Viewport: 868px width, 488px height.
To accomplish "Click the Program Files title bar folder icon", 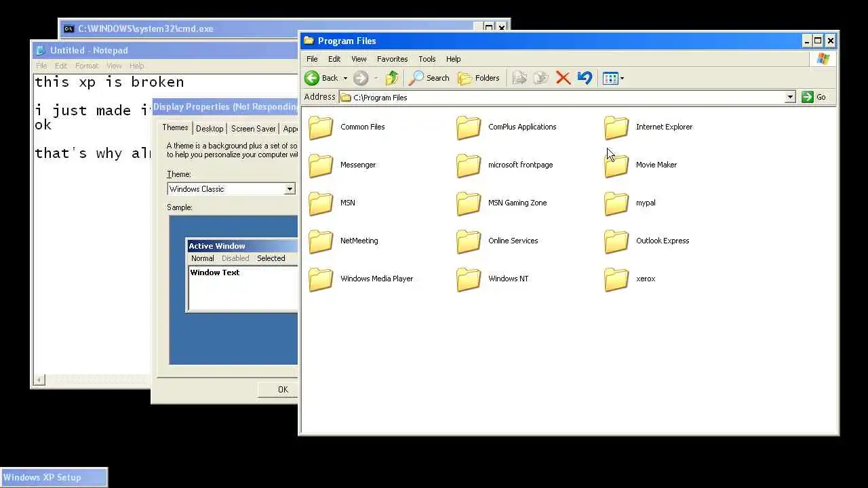I will coord(309,41).
